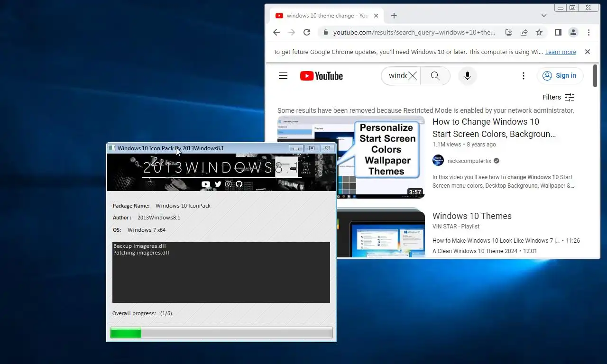
Task: Click the 'Overall progress: (1/6)' text
Action: coord(142,313)
